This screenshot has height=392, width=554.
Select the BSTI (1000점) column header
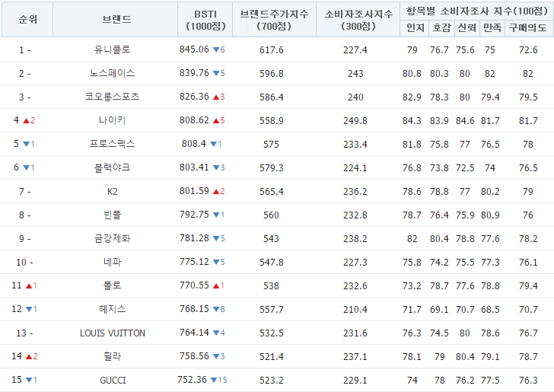[205, 20]
